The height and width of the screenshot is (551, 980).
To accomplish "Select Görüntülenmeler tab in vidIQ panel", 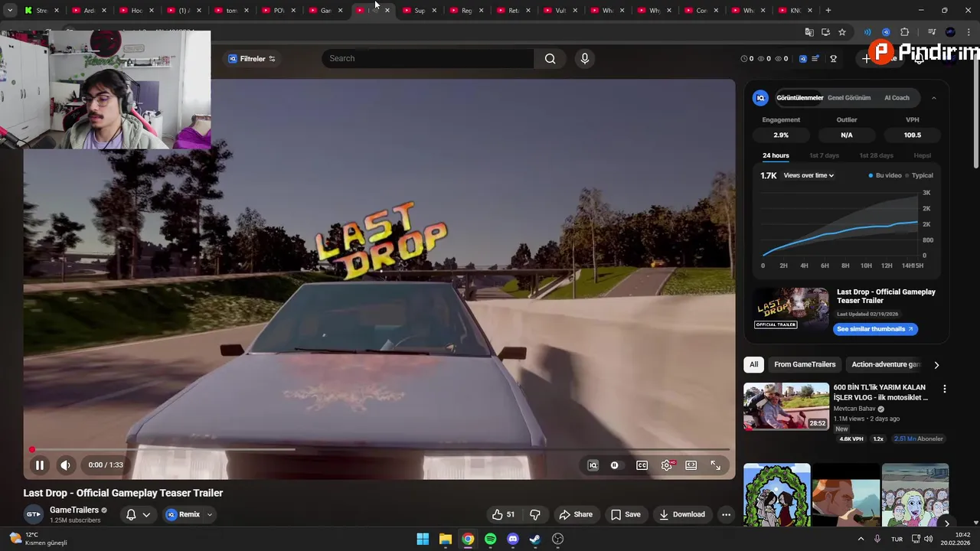I will (799, 98).
